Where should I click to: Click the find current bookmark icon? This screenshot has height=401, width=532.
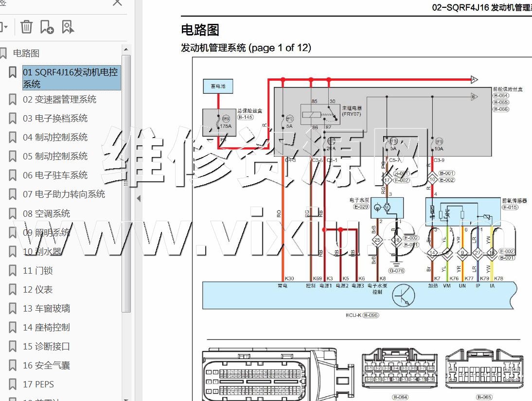coord(68,27)
